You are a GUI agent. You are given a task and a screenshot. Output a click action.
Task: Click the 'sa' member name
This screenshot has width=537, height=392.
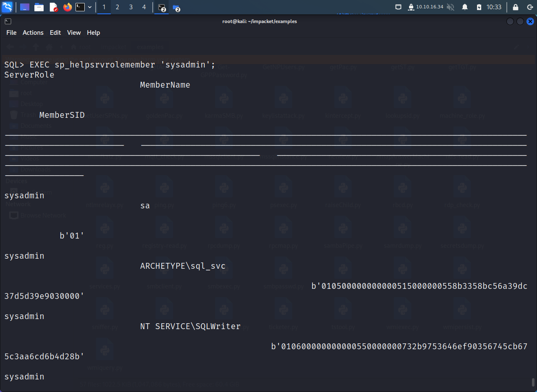pyautogui.click(x=145, y=206)
